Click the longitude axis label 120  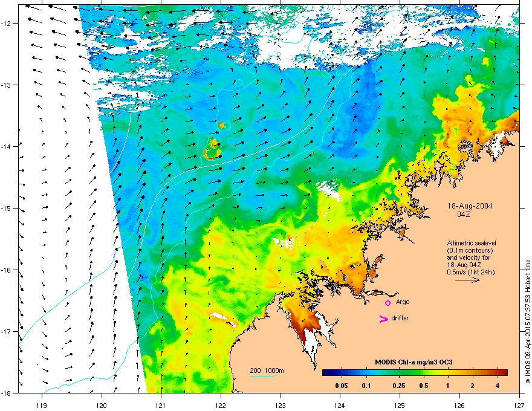tap(102, 405)
